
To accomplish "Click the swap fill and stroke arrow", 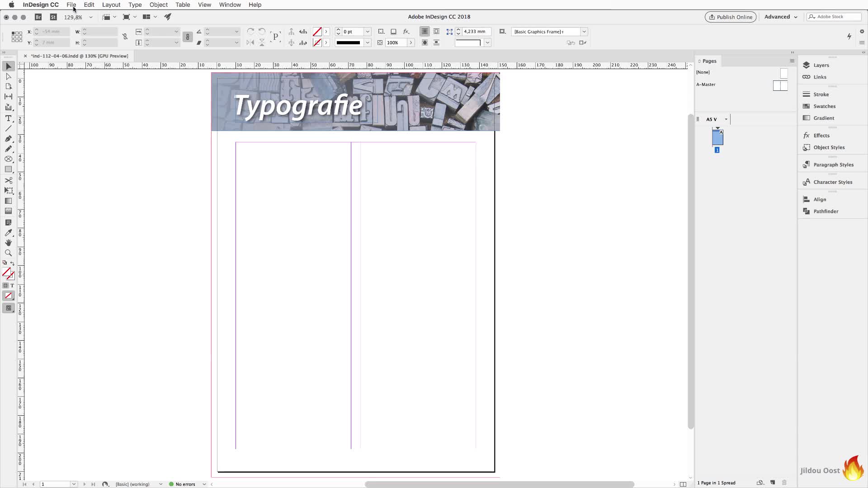I will pos(12,263).
